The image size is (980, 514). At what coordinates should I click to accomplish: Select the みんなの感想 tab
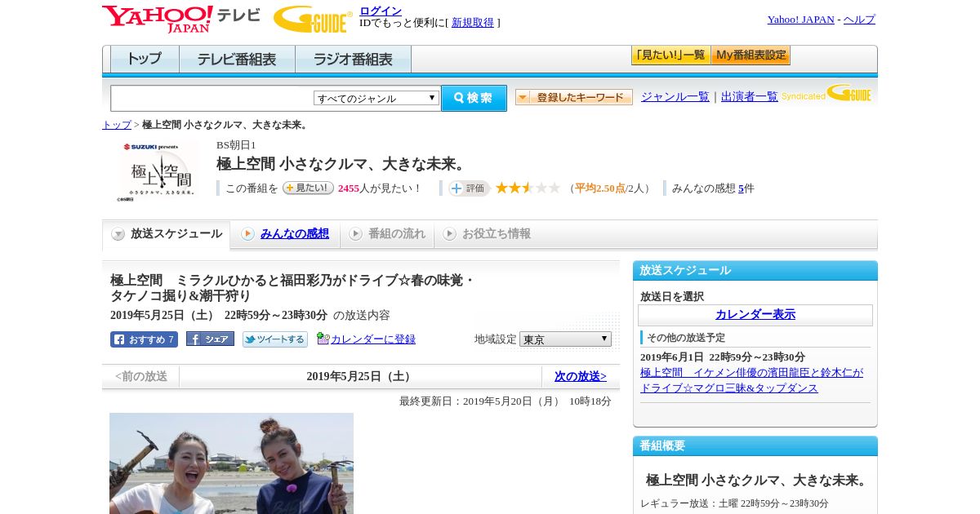286,234
